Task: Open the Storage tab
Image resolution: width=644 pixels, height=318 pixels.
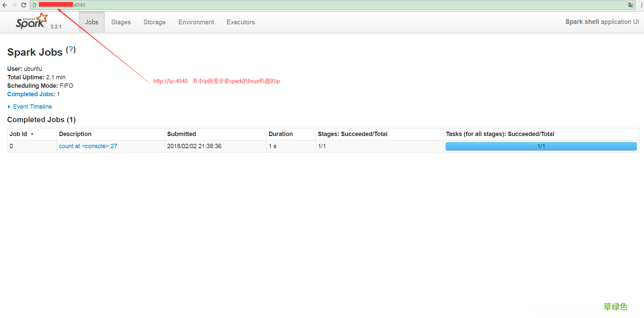Action: [154, 22]
